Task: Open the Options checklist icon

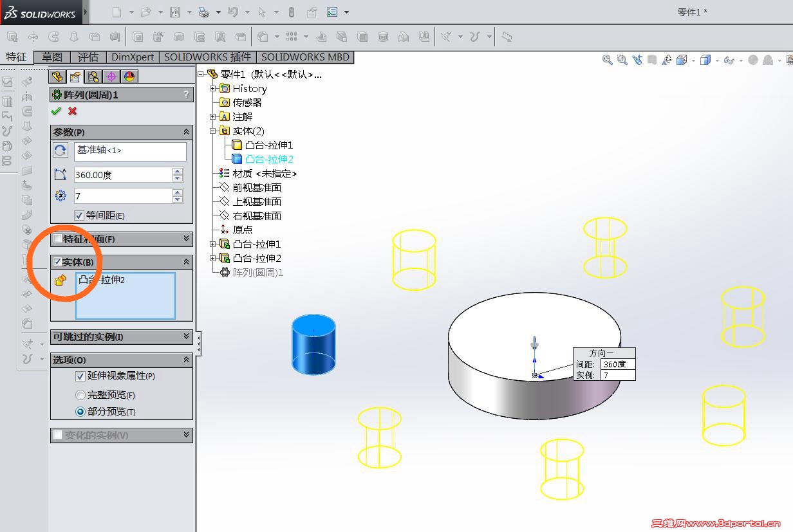Action: pos(332,12)
